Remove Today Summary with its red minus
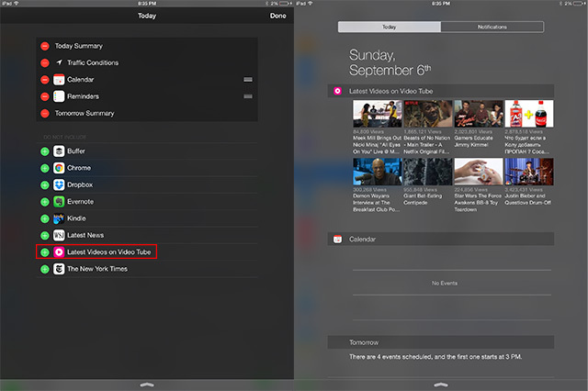588x391 pixels. 45,46
